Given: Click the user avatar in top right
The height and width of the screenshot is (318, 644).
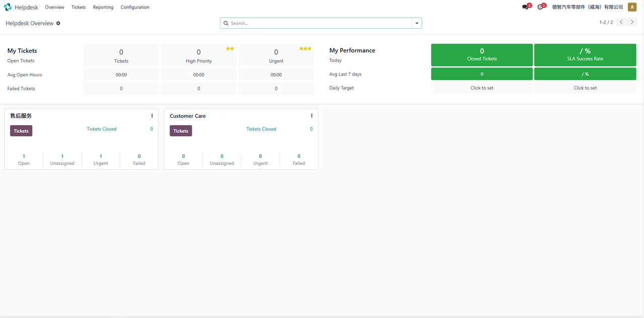Looking at the screenshot, I should tap(632, 7).
